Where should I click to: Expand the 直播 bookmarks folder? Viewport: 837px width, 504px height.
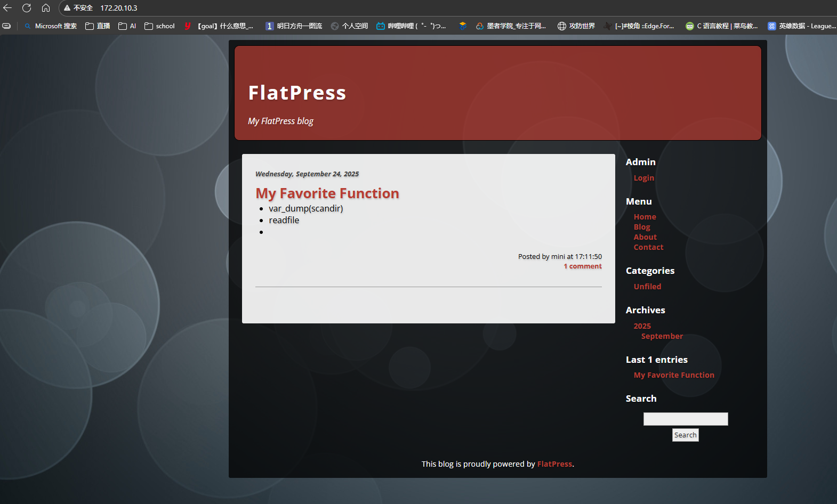pos(98,26)
